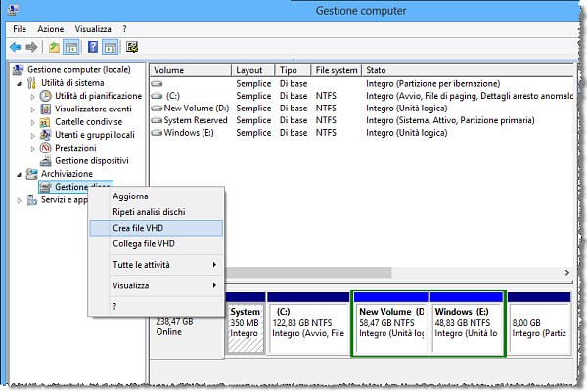Open the Visualizza context submenu
Viewport: 587px width, 392px height.
click(157, 285)
